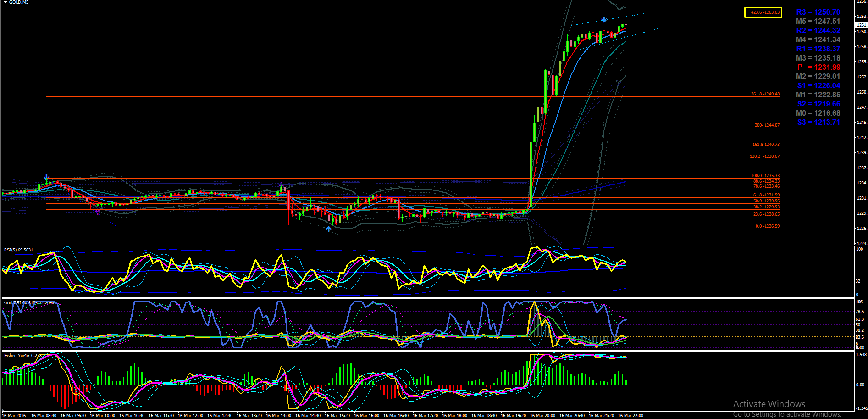Image resolution: width=868 pixels, height=419 pixels.
Task: Select the 200- 1244.07 Fibonacci level label
Action: [x=767, y=125]
